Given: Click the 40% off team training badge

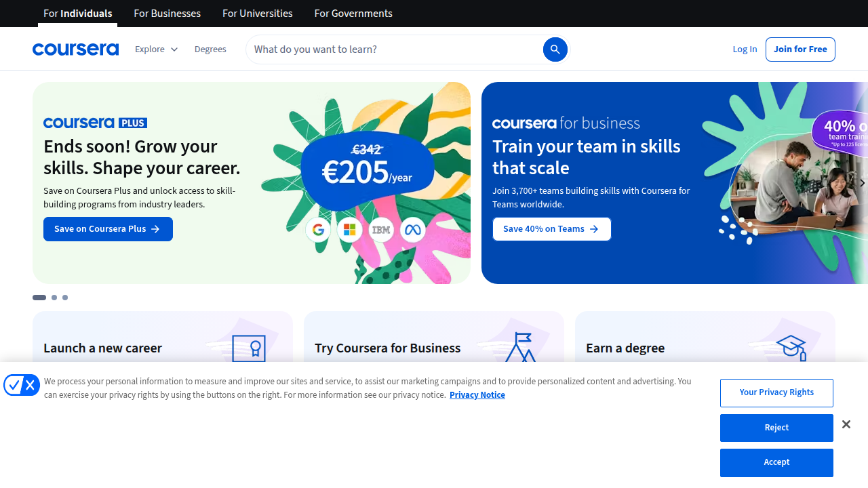Looking at the screenshot, I should tap(841, 134).
